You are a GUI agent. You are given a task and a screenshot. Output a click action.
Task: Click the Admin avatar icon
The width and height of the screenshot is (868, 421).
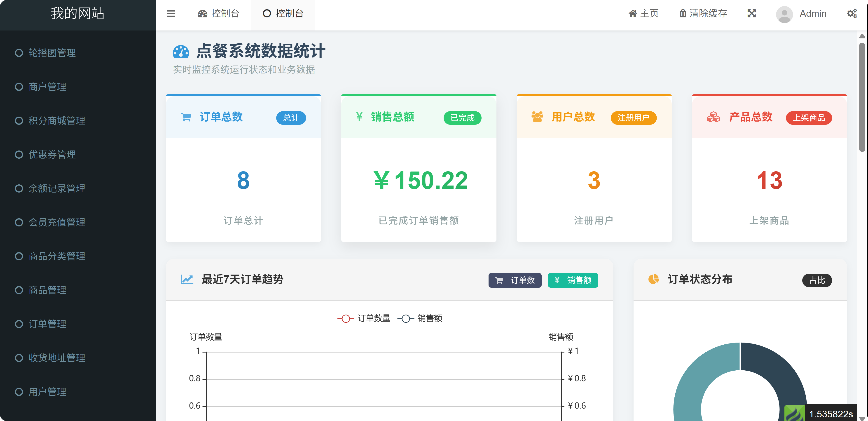pos(784,14)
